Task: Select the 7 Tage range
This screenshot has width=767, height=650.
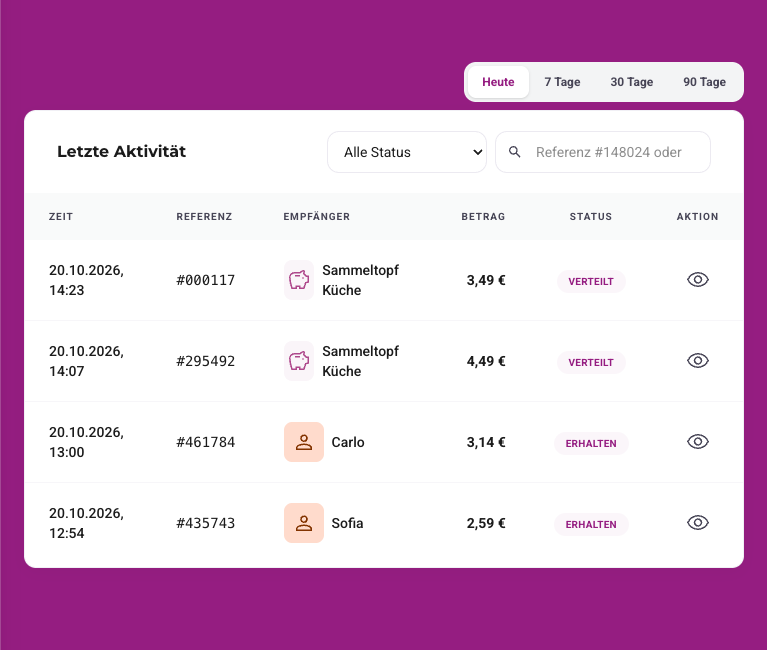Action: pyautogui.click(x=562, y=82)
